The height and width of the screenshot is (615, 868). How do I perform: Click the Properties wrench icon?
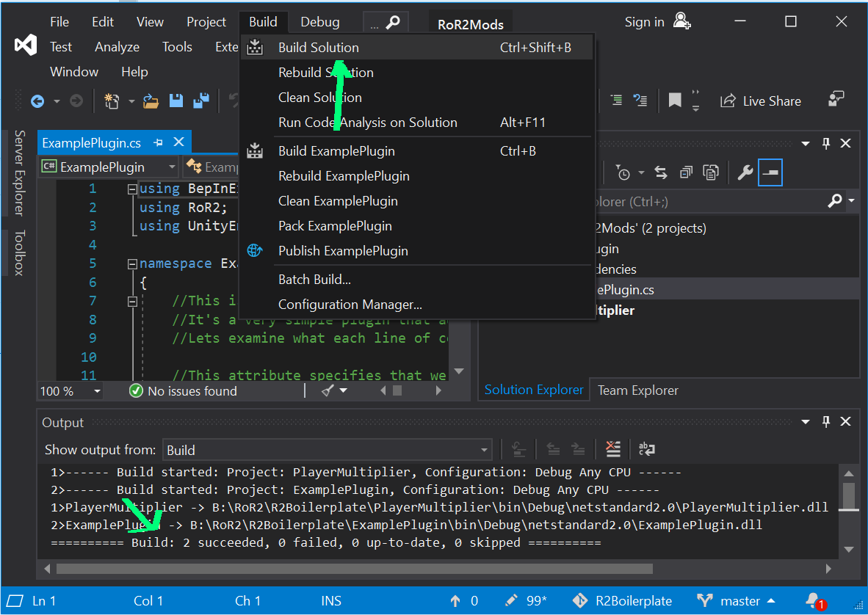(x=745, y=173)
